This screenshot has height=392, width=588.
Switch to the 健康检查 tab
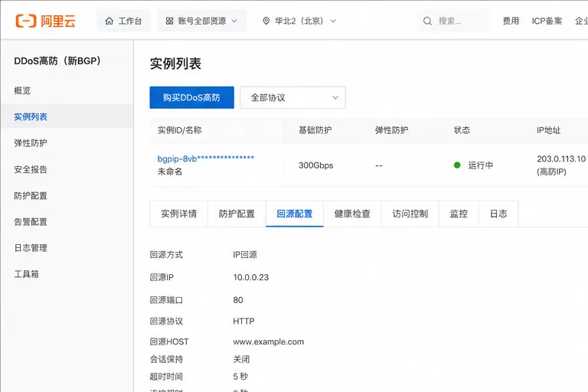[352, 214]
